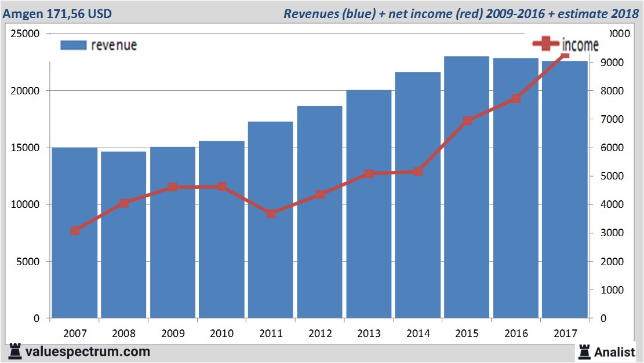Click the 'revenue' legend text
Screen dimensions: 644x363
pos(114,45)
